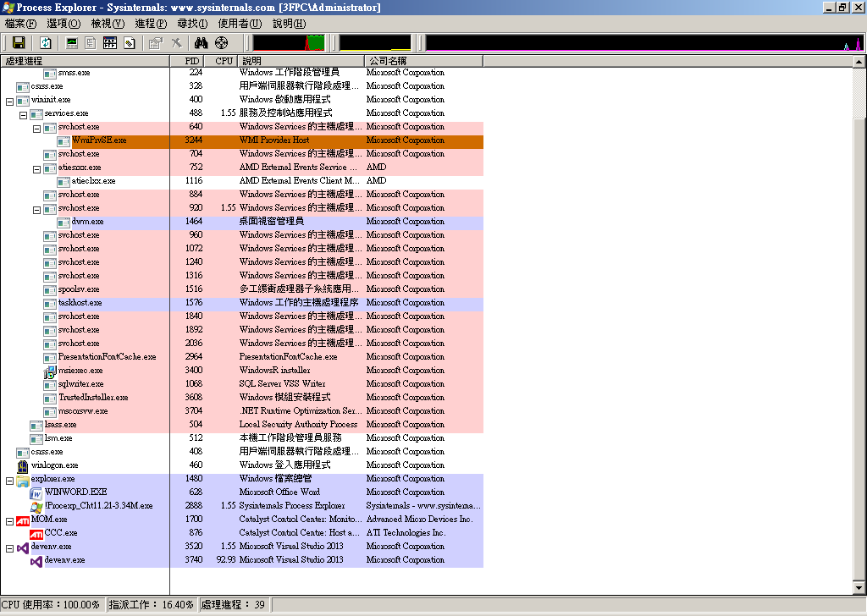
Task: Open the 檢視(V) menu
Action: (108, 24)
